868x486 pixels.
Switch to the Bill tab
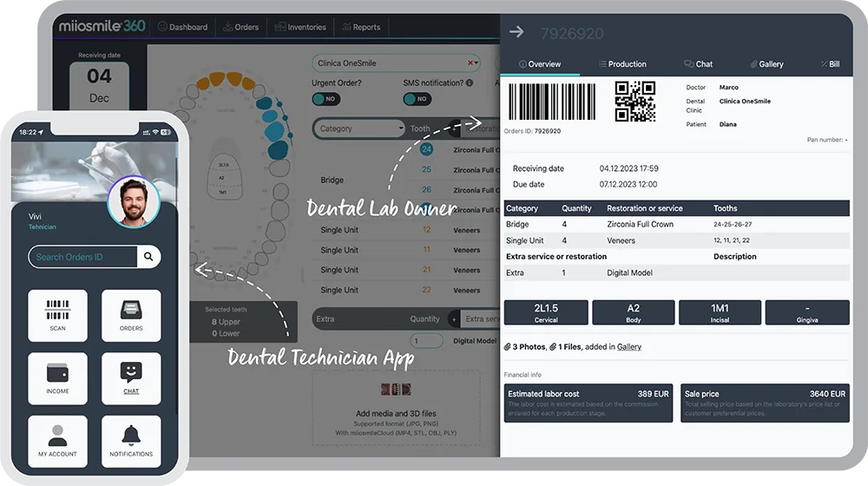(x=829, y=64)
